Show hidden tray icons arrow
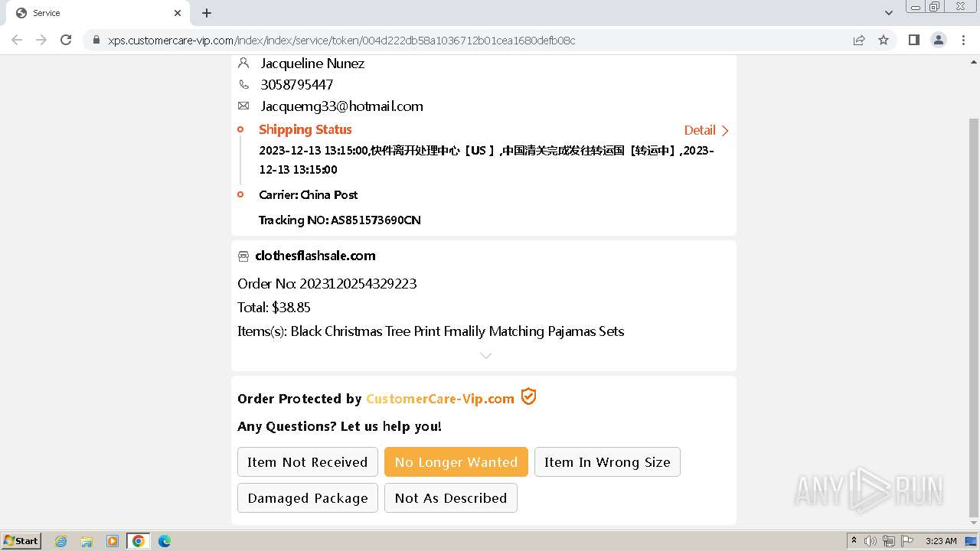The width and height of the screenshot is (980, 551). point(854,541)
